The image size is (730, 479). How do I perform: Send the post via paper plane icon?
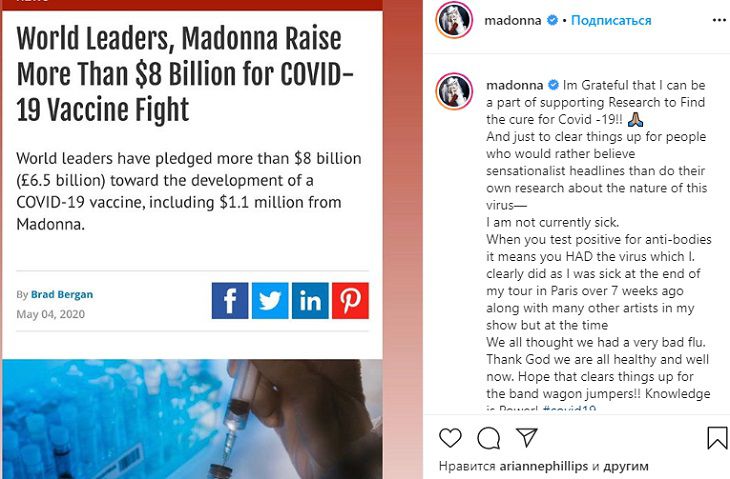click(526, 438)
